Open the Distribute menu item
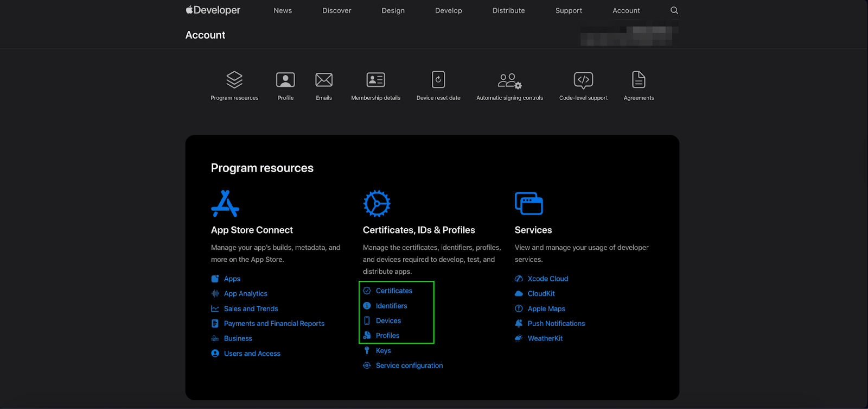This screenshot has width=868, height=409. 508,10
